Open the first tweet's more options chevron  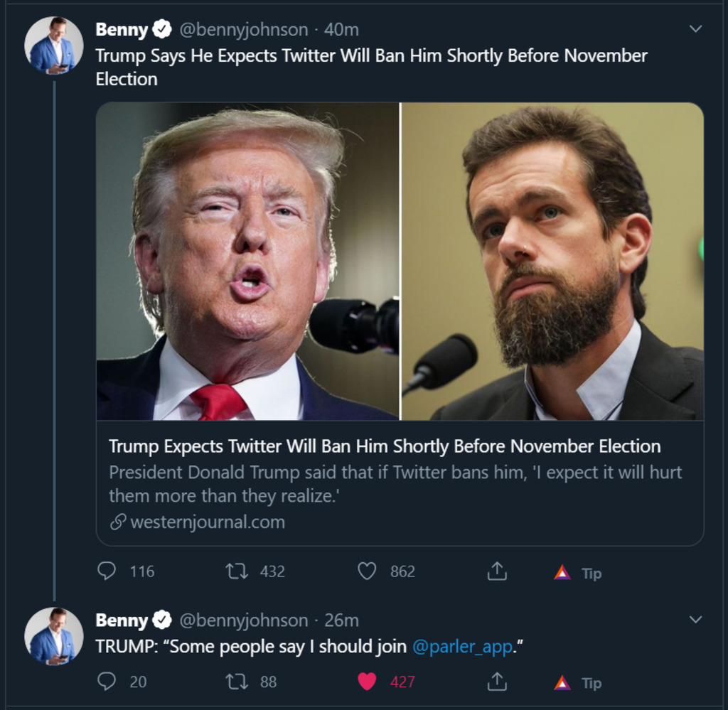pos(696,29)
